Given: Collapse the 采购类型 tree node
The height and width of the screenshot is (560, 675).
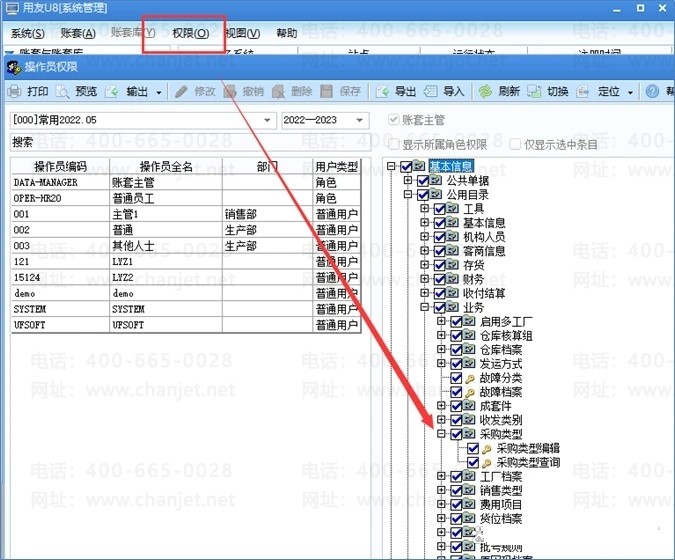Looking at the screenshot, I should click(441, 433).
